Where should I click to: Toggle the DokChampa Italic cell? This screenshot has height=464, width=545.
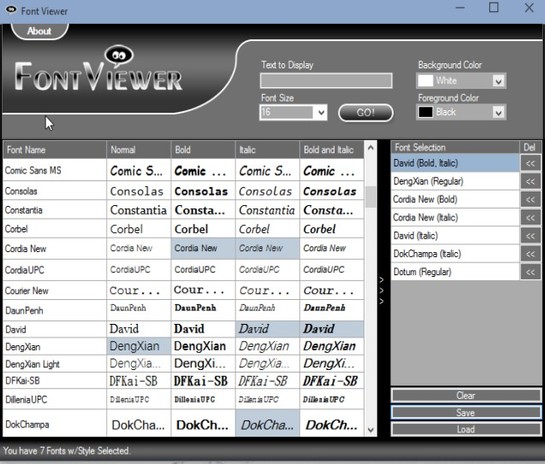267,423
